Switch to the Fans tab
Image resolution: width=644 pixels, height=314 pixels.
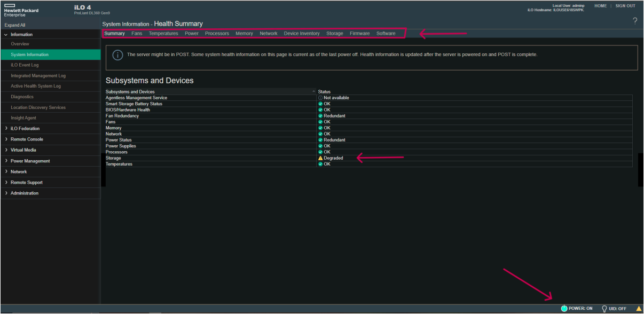tap(137, 34)
